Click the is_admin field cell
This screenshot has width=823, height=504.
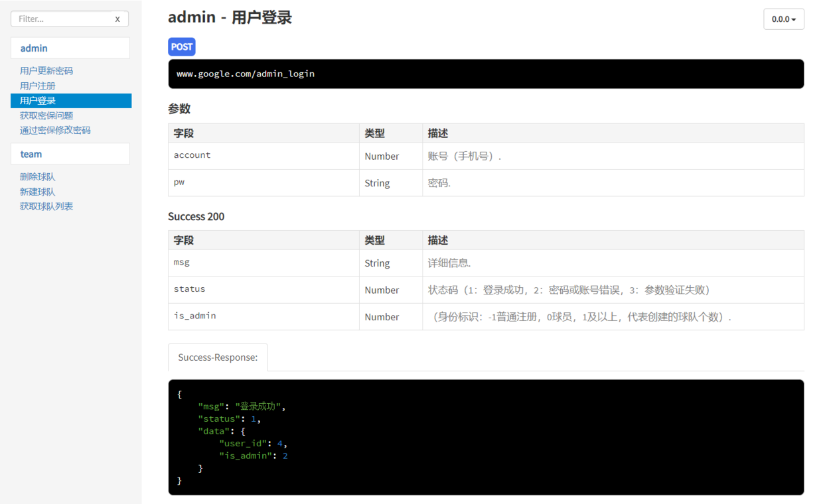[263, 317]
